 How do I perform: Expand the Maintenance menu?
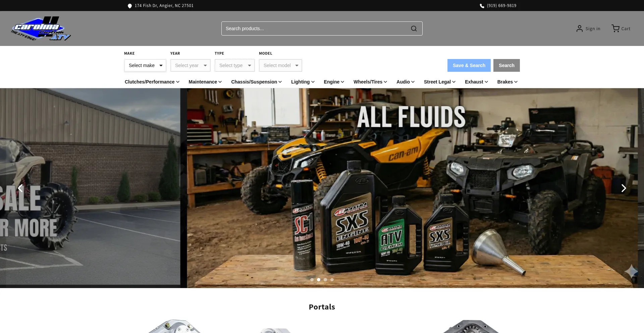(205, 82)
